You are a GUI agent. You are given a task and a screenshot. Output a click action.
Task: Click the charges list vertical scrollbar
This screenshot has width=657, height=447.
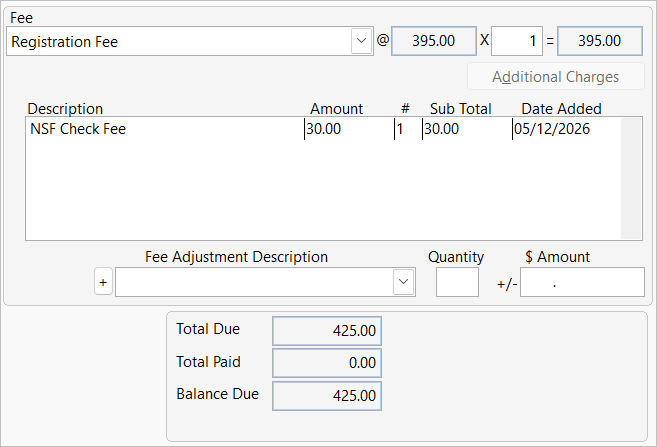click(x=631, y=178)
